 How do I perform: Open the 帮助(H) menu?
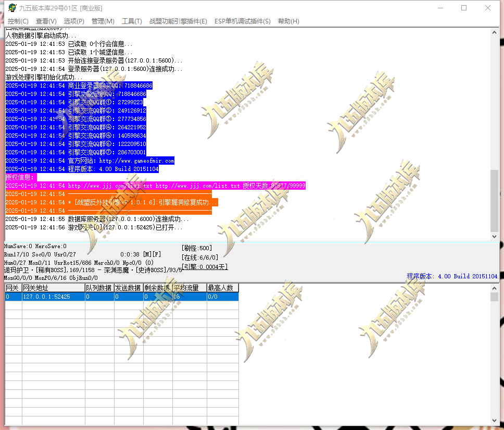(x=288, y=21)
